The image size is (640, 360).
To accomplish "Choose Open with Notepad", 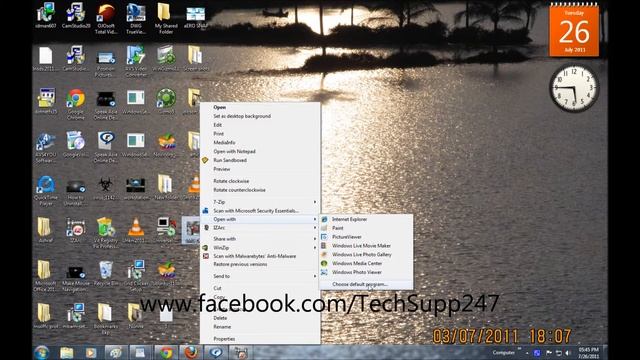I will point(260,151).
